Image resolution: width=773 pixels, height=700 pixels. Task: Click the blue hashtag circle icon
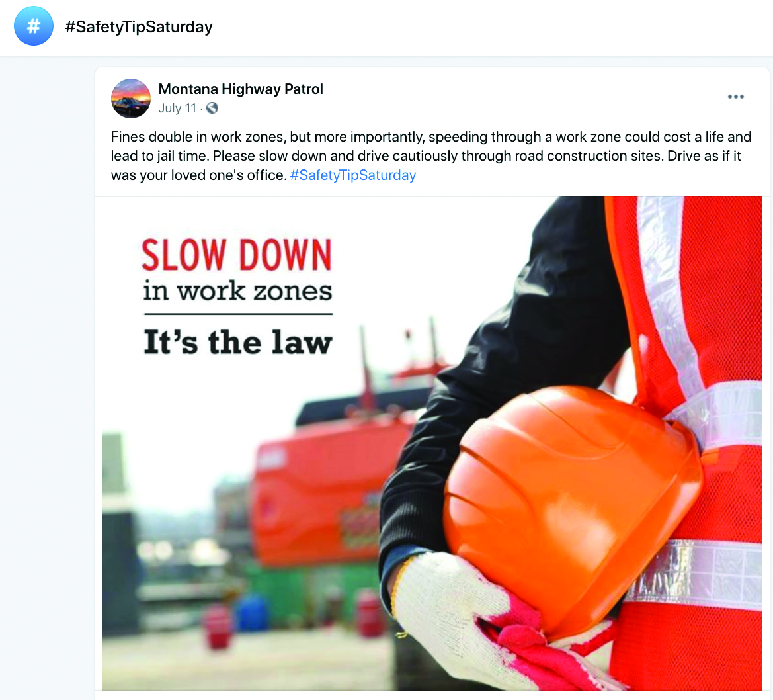click(34, 26)
